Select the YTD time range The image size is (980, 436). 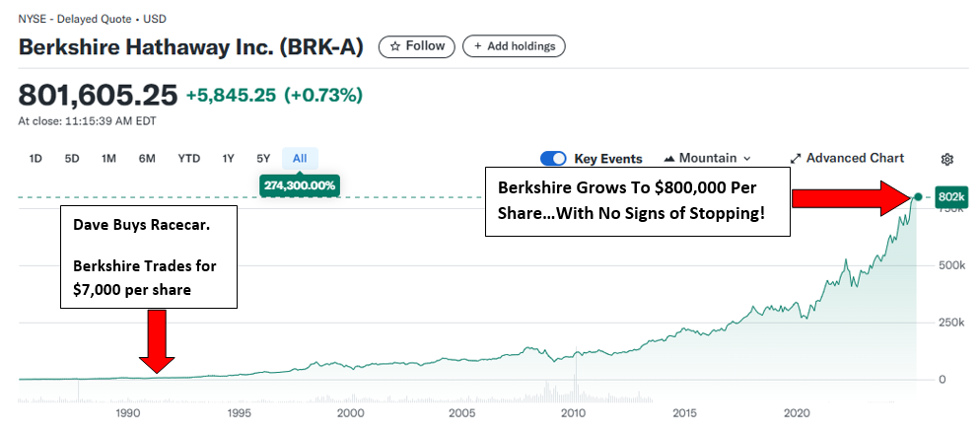click(188, 159)
